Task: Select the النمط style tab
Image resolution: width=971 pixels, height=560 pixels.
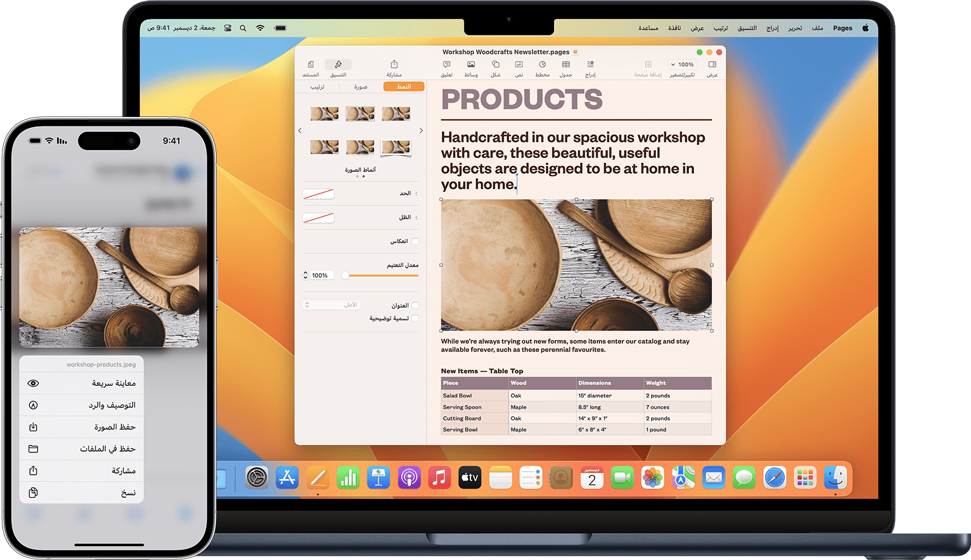Action: [x=404, y=86]
